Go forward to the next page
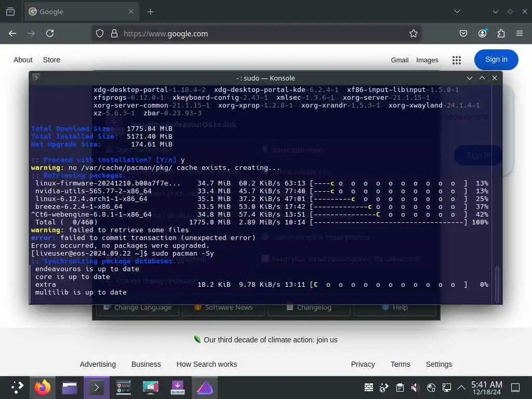The width and height of the screenshot is (532, 399). (31, 33)
